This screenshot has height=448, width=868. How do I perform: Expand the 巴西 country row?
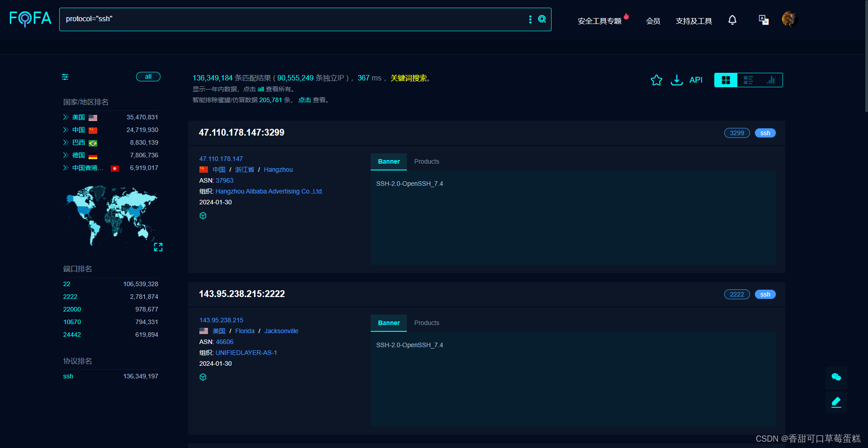click(x=66, y=142)
